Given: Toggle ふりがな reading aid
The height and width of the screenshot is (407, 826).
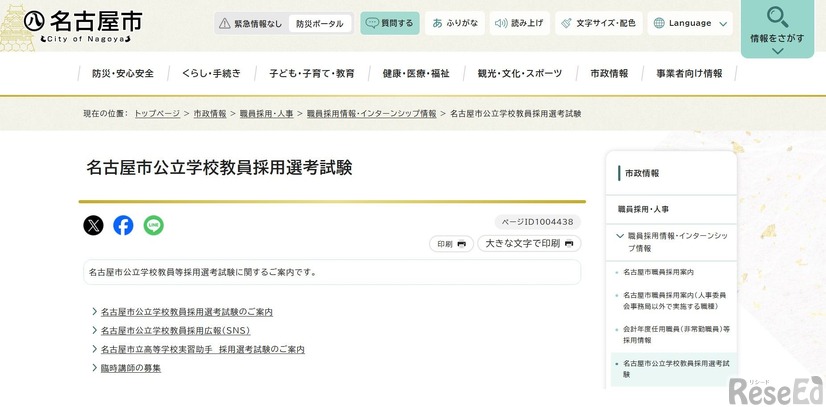Looking at the screenshot, I should tap(455, 23).
